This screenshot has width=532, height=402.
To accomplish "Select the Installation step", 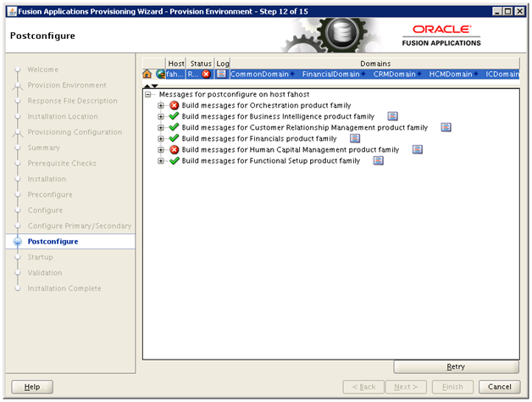I will [47, 179].
